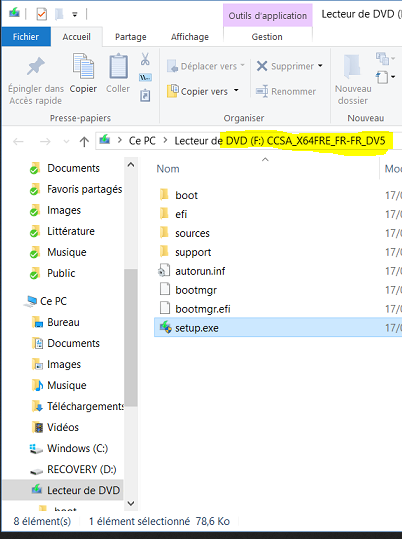This screenshot has width=402, height=539.
Task: Click the Copy path icon in clipboard group
Action: (145, 78)
